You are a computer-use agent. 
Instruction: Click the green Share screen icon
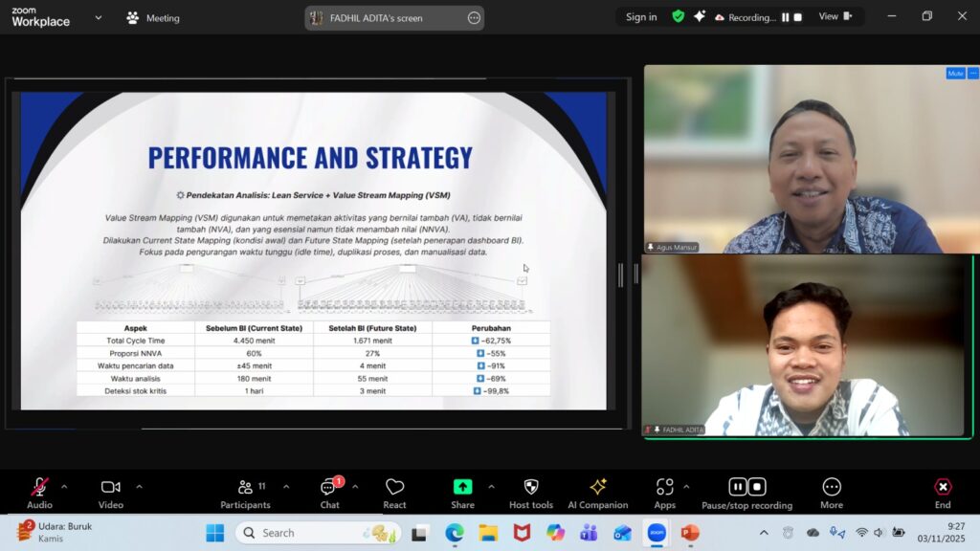(462, 487)
